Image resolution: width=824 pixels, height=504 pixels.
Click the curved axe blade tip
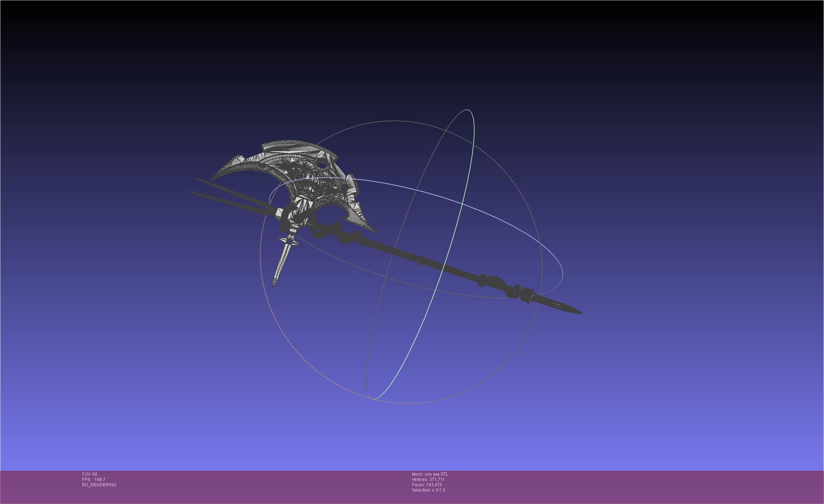coord(214,178)
